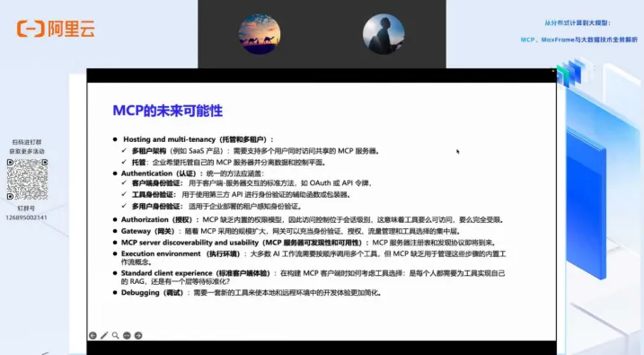Click the MCP、MaxFrame subtitle at top right
Image resolution: width=644 pixels, height=355 pixels.
[579, 40]
